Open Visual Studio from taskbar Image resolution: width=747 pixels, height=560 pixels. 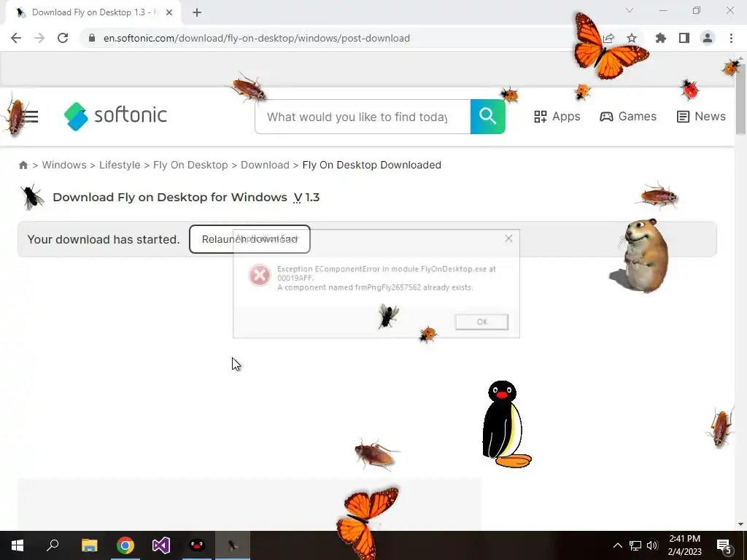(x=161, y=545)
